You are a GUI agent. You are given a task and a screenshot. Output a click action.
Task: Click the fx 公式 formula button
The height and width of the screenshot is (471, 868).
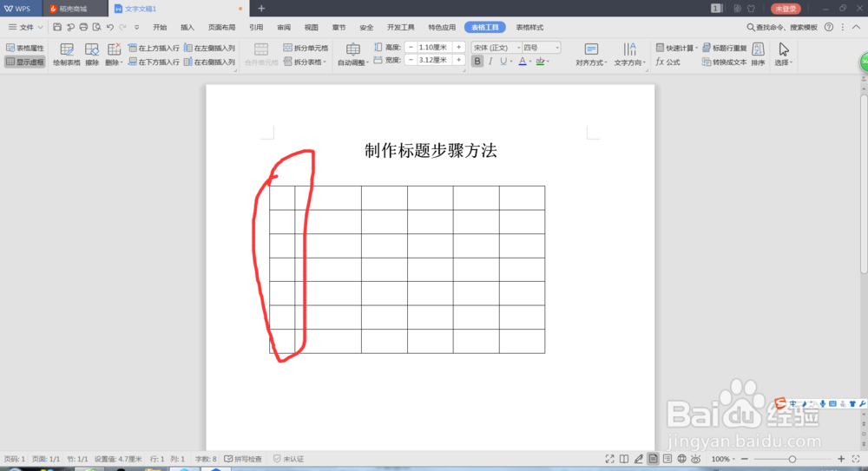click(x=667, y=62)
